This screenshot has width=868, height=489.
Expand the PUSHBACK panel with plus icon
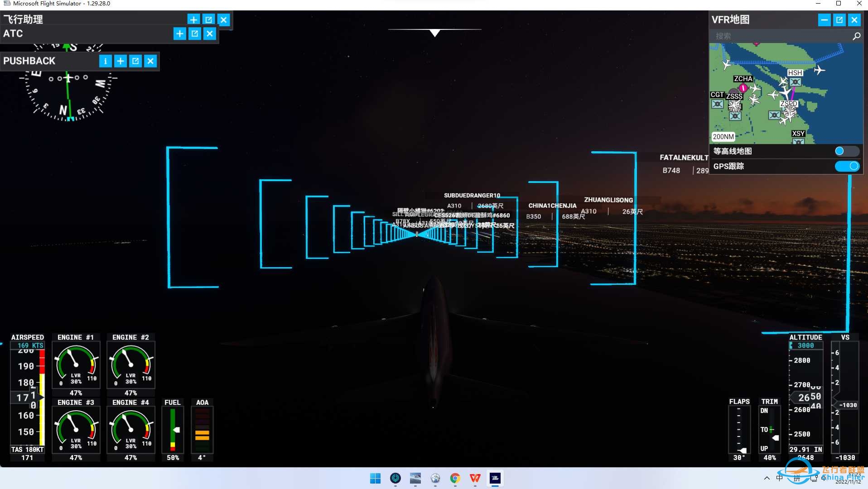121,61
